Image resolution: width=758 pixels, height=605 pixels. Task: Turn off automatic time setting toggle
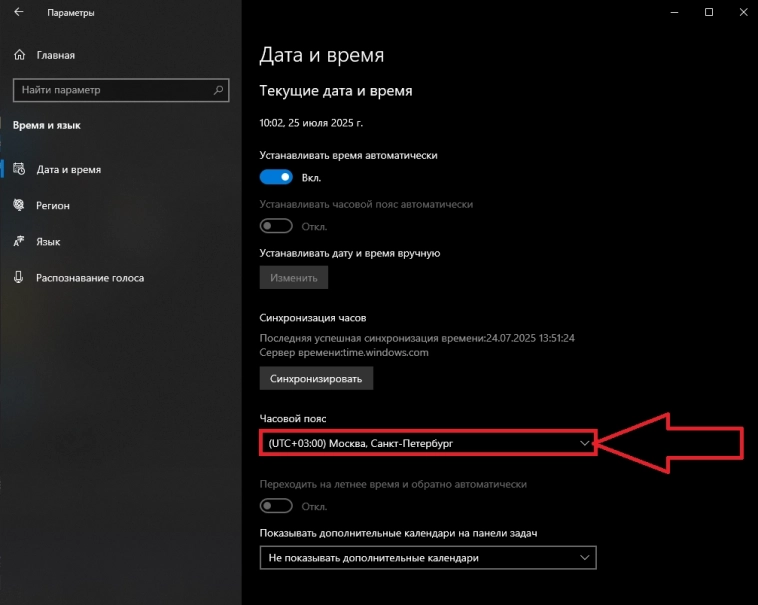[x=276, y=177]
